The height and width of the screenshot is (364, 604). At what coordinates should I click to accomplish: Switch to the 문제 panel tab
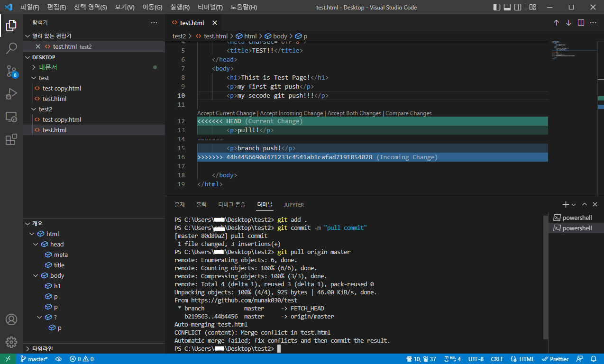click(180, 205)
